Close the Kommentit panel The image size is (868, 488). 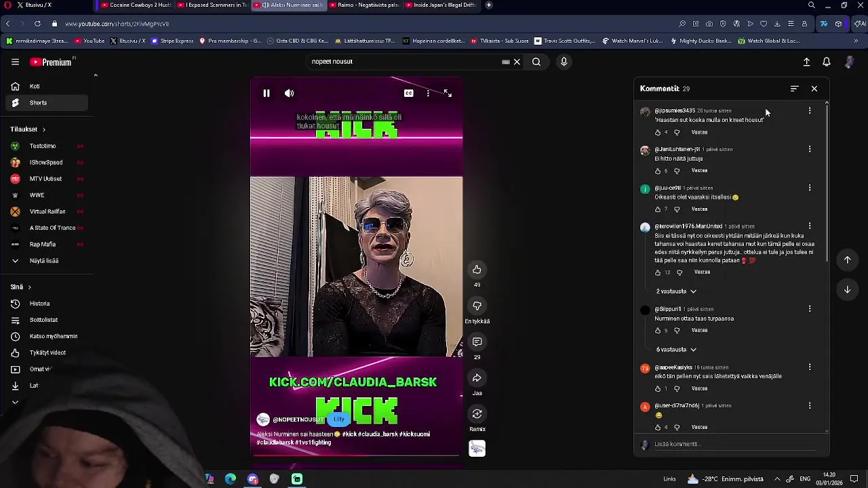click(x=814, y=89)
